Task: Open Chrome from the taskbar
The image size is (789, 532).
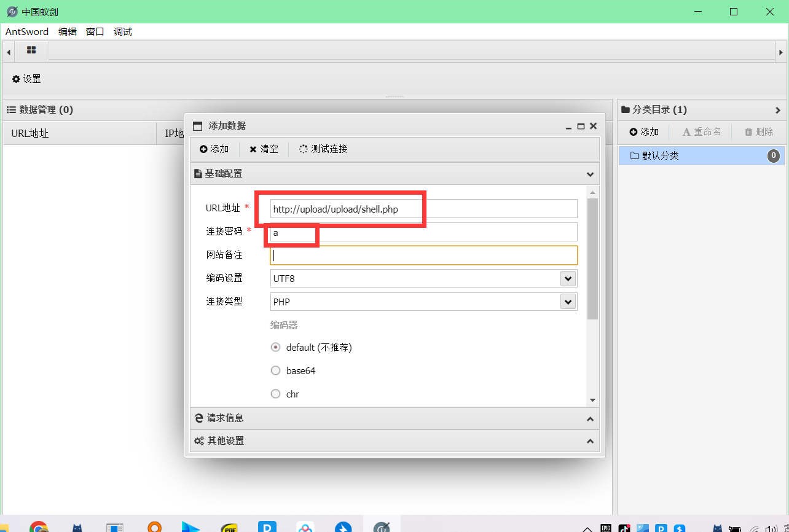Action: pos(39,527)
